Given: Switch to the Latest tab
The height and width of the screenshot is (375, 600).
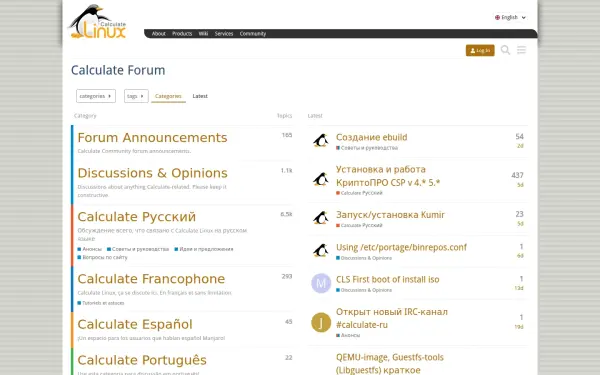Looking at the screenshot, I should (x=200, y=96).
